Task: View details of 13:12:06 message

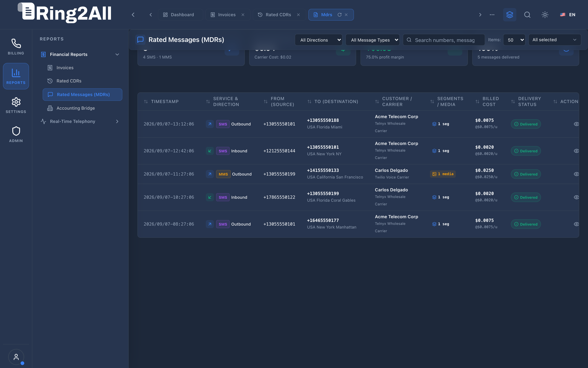Action: coord(576,124)
